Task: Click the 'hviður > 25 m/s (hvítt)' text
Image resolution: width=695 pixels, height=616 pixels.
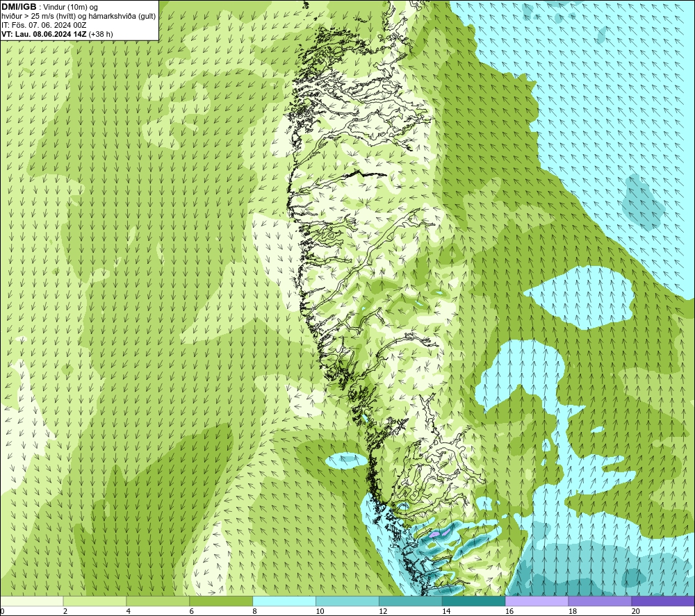Action: 38,17
